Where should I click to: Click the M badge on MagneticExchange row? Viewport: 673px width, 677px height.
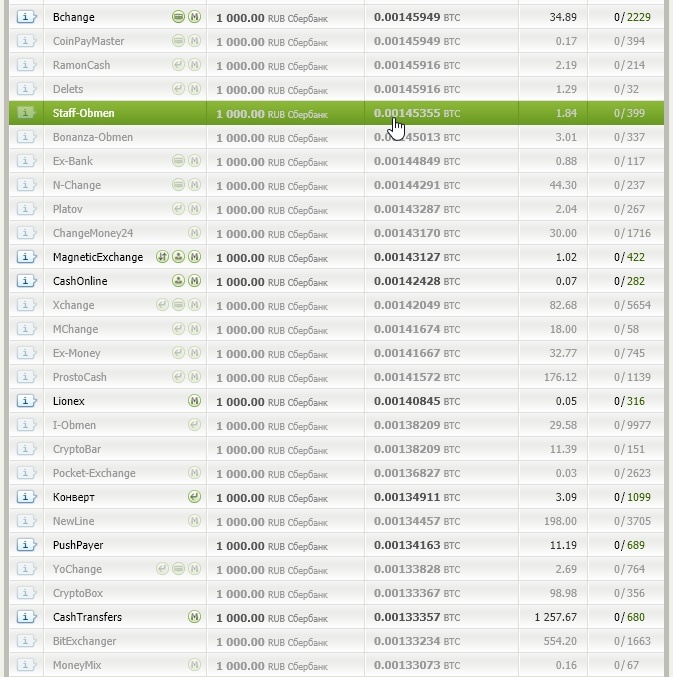[195, 257]
